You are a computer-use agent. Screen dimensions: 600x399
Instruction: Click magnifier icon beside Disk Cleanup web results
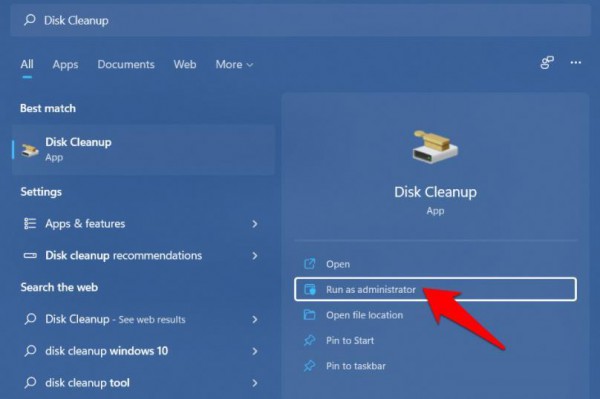[x=30, y=319]
